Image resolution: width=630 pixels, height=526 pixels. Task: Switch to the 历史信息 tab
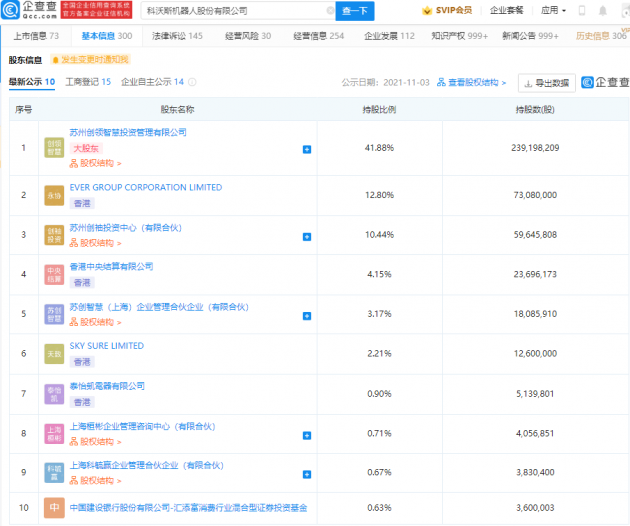(601, 36)
